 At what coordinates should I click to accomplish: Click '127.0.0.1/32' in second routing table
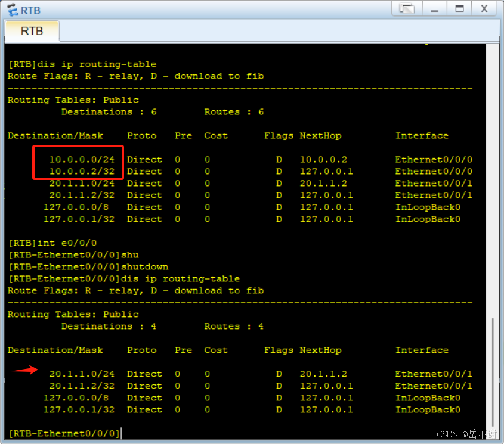click(x=79, y=409)
